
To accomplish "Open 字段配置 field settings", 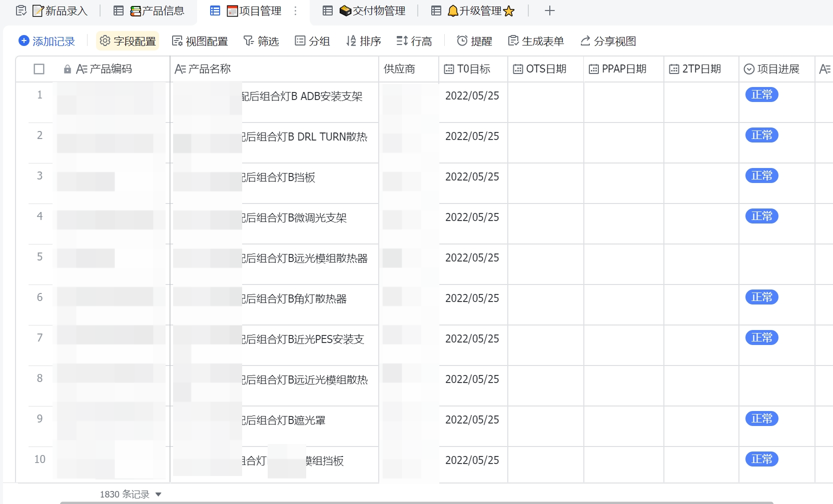I will click(128, 41).
